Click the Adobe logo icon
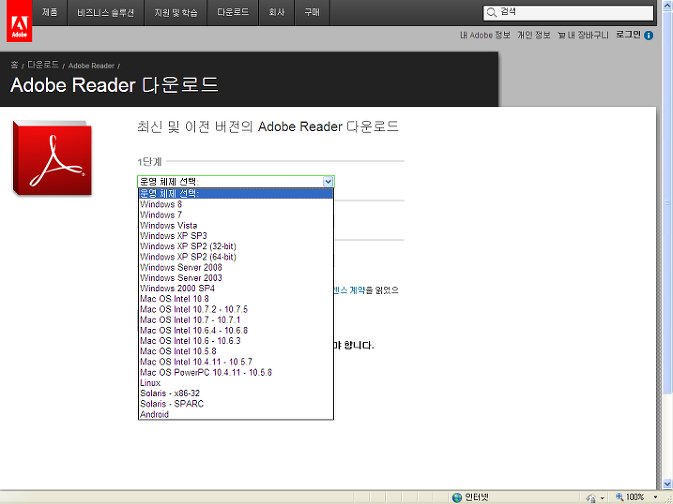The height and width of the screenshot is (504, 673). coord(19,21)
